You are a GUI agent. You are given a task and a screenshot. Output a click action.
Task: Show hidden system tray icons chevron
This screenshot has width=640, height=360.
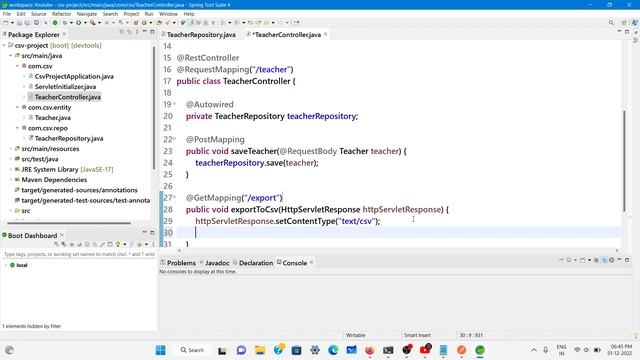point(533,350)
